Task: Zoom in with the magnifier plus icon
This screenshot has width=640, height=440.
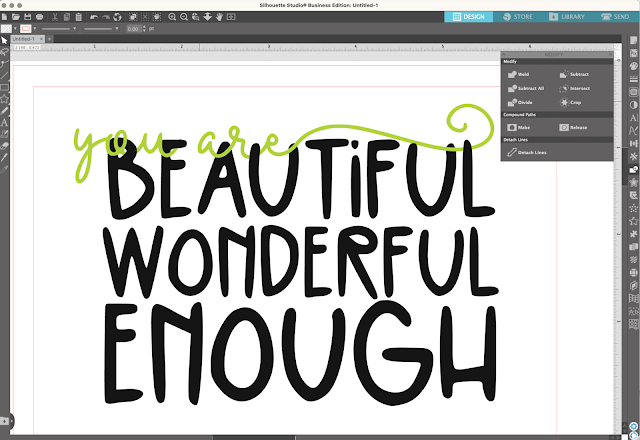Action: (172, 17)
